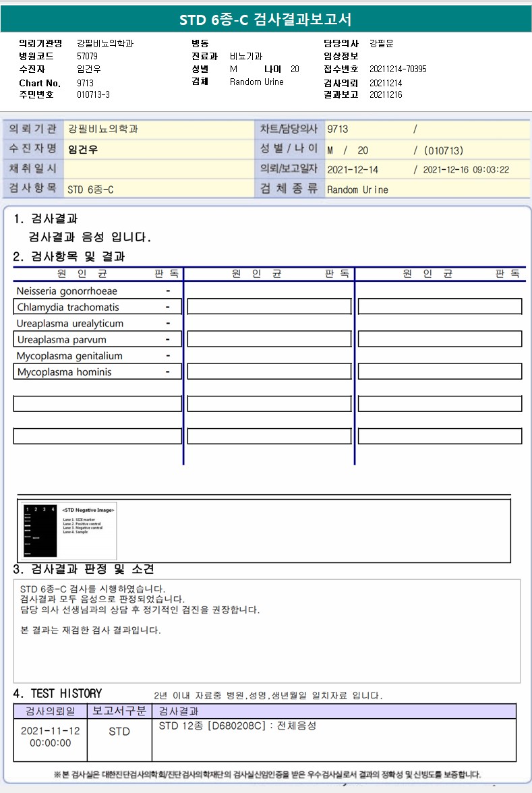Click the receipt number "20211214-70395"
Viewport: 532px width, 793px height.
pyautogui.click(x=398, y=69)
